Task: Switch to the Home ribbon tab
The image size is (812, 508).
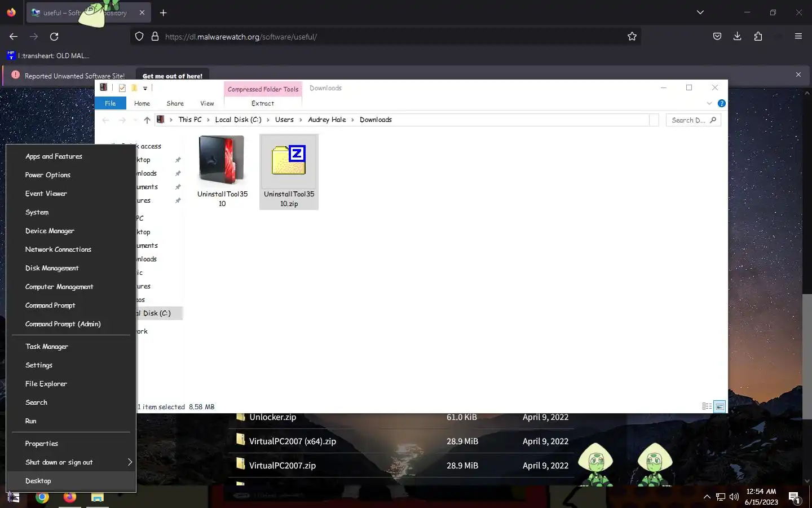Action: (142, 103)
